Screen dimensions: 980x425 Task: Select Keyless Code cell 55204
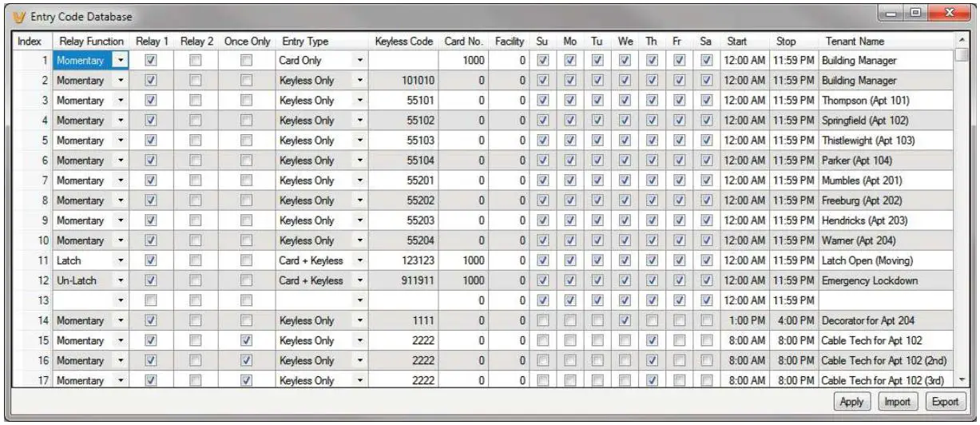point(403,240)
